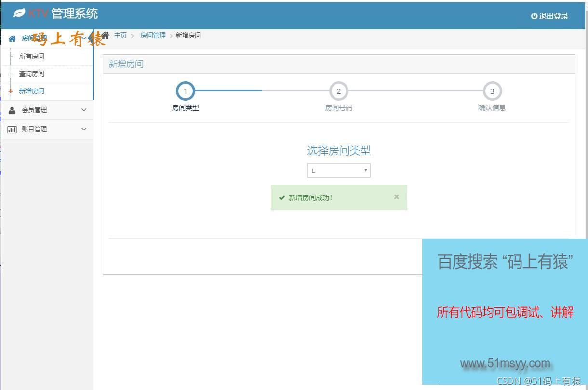588x390 pixels.
Task: Click the bar chart icon for 账目管理
Action: pos(12,129)
